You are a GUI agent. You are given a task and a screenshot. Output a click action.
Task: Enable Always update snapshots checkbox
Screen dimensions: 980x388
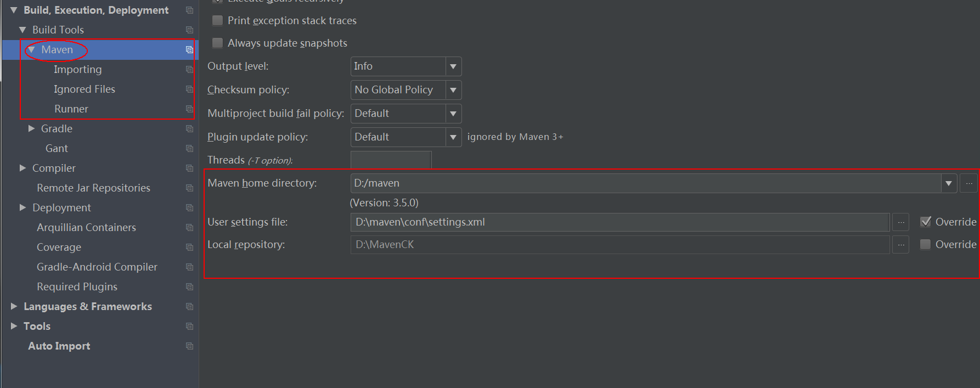click(217, 43)
